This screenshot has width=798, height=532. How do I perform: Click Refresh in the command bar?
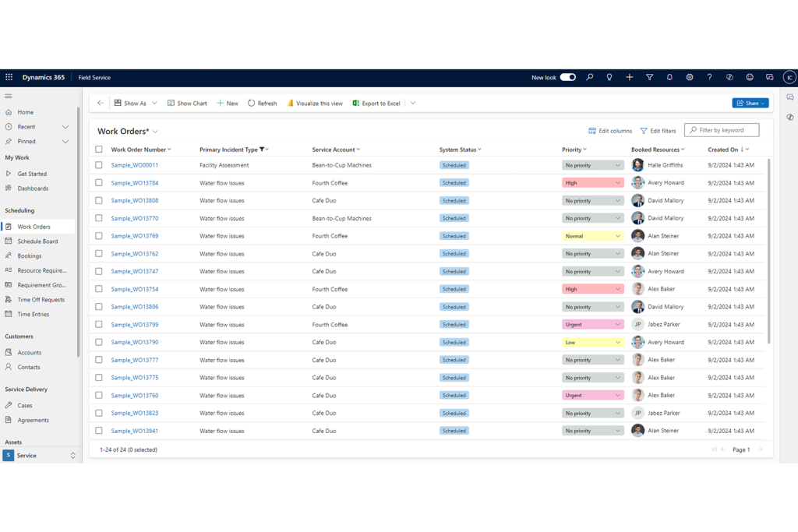point(262,103)
